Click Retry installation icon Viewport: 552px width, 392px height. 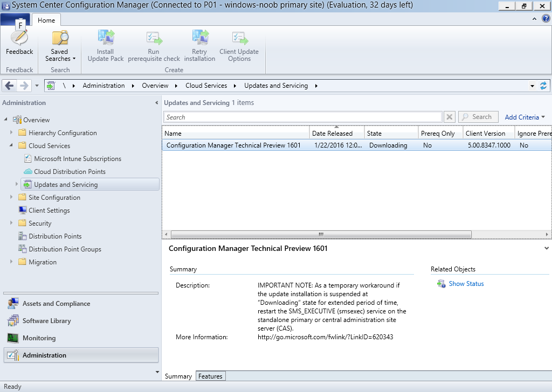click(200, 38)
